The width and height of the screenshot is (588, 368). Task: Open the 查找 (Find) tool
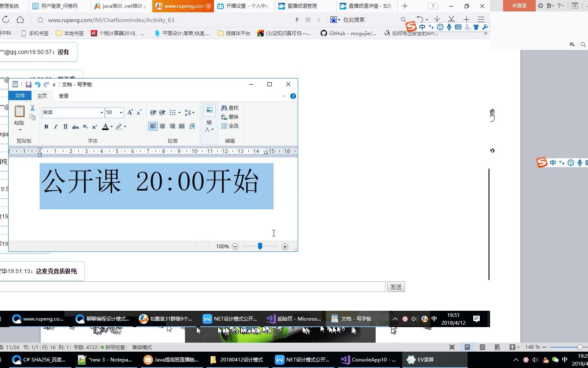pos(230,108)
